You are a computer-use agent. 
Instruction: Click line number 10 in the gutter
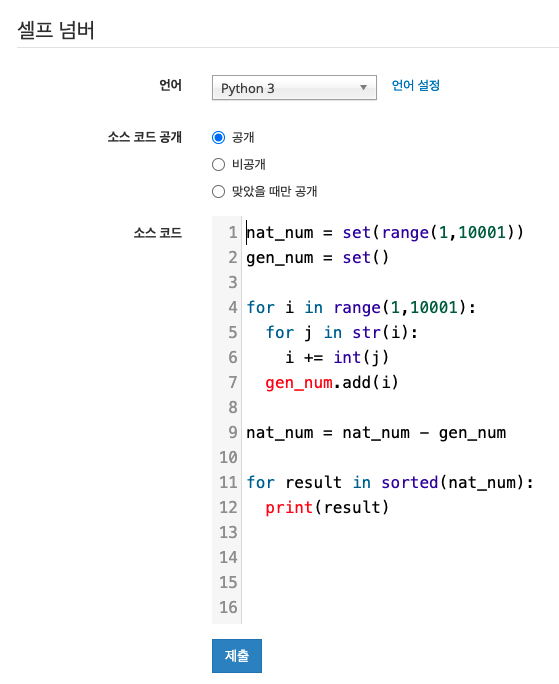click(228, 458)
